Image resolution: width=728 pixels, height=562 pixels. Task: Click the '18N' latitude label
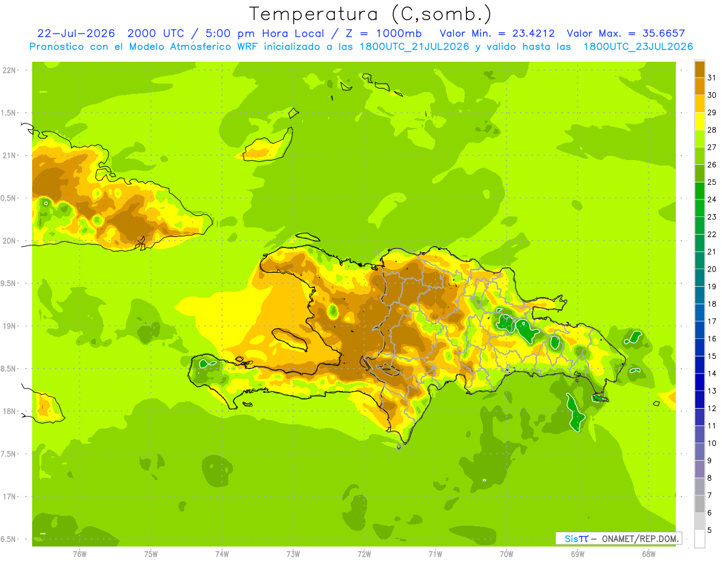[x=10, y=411]
